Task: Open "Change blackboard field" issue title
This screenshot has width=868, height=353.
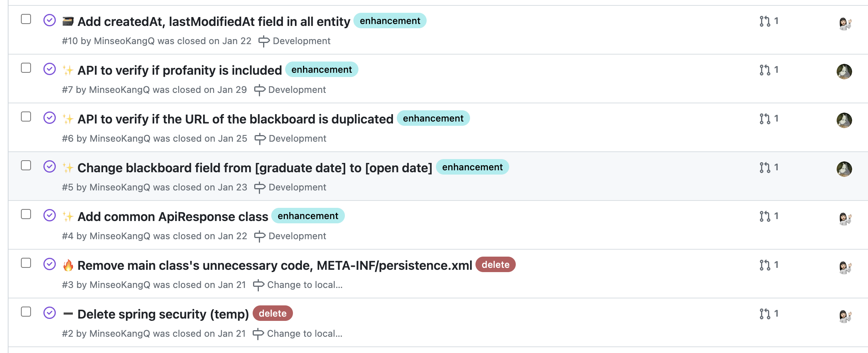Action: tap(255, 168)
